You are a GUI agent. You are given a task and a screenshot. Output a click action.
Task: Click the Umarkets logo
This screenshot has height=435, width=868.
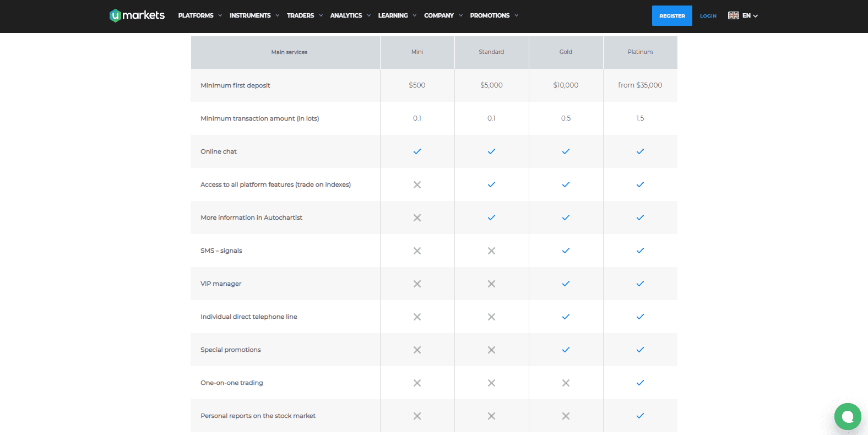[137, 15]
